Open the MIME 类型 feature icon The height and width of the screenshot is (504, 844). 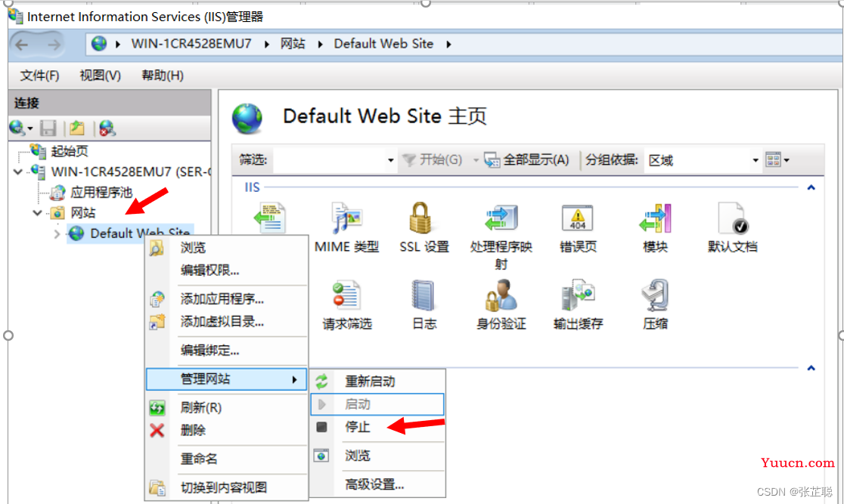click(346, 218)
